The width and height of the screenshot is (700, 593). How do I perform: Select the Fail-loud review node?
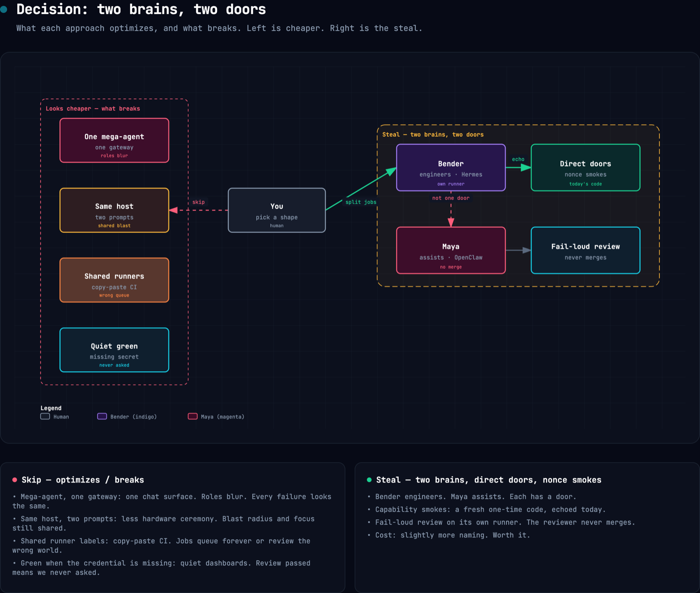click(586, 251)
